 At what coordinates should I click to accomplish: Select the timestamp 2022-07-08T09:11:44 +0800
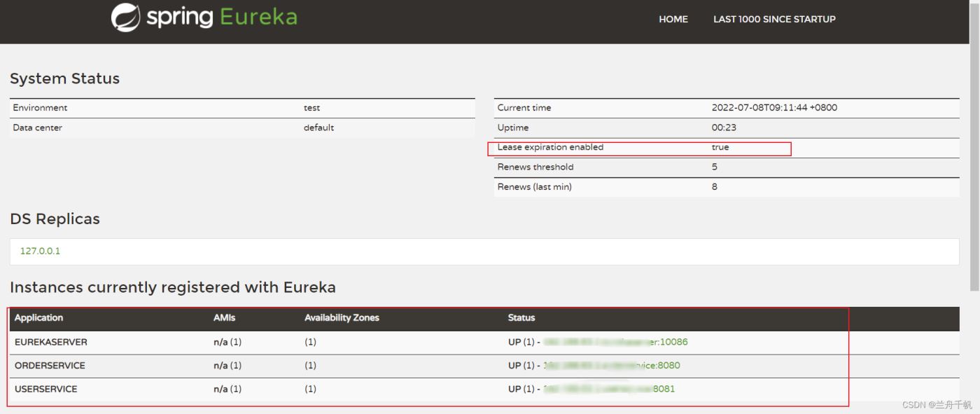point(774,108)
